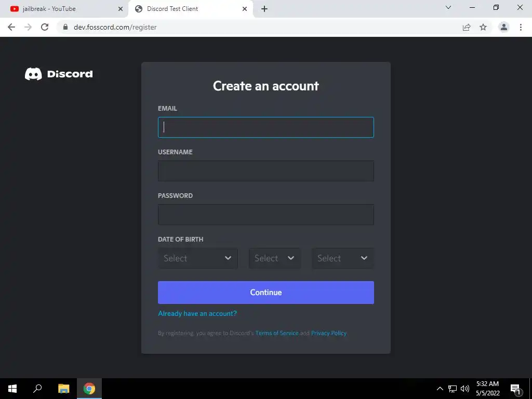Image resolution: width=532 pixels, height=399 pixels.
Task: Open the Already have an account? link
Action: point(197,313)
